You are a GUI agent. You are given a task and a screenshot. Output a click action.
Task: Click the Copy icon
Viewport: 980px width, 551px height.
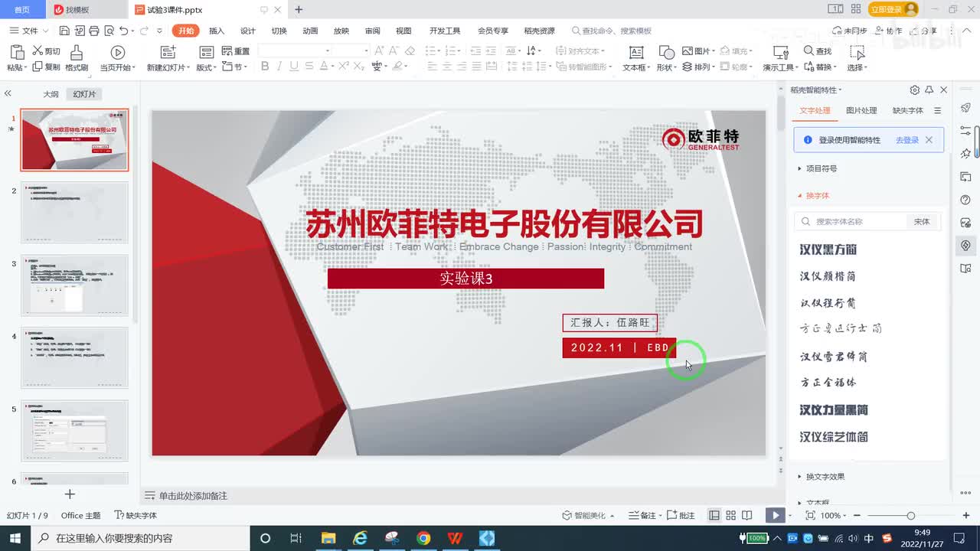coord(37,67)
